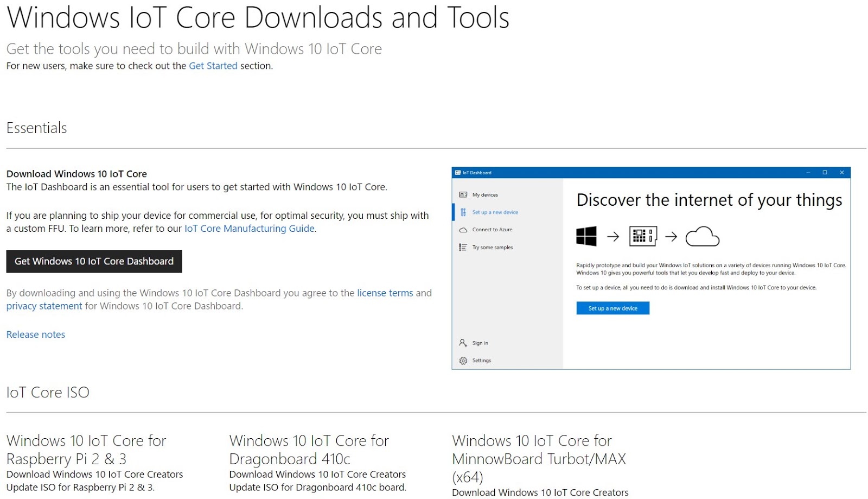Click the IoT Core ISO section heading
Screen dimensions: 868x499
pyautogui.click(x=48, y=392)
